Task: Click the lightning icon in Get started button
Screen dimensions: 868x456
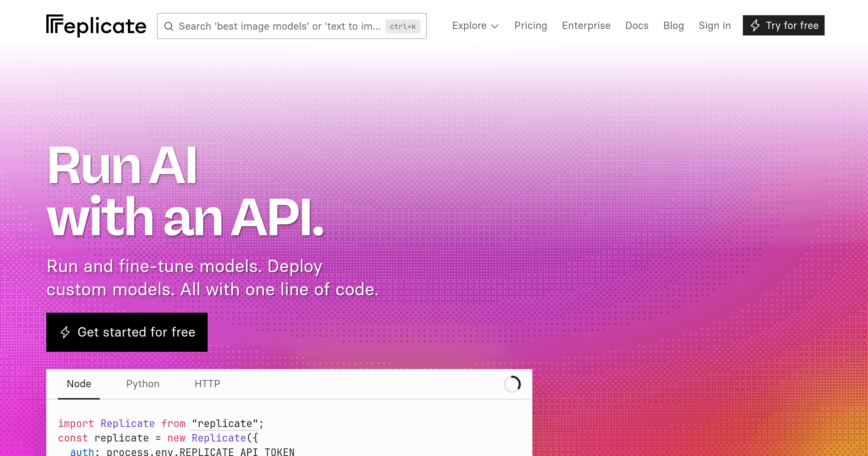Action: click(65, 332)
